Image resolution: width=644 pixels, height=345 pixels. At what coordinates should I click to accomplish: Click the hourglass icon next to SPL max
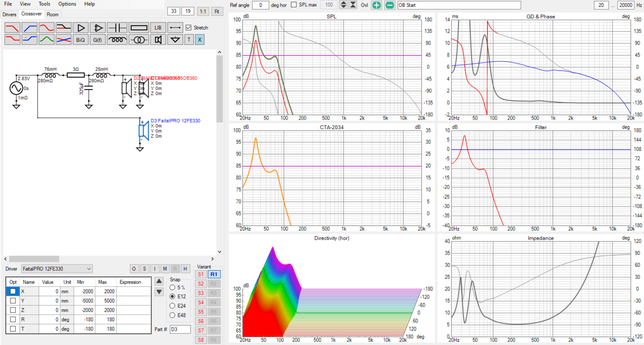pos(353,5)
